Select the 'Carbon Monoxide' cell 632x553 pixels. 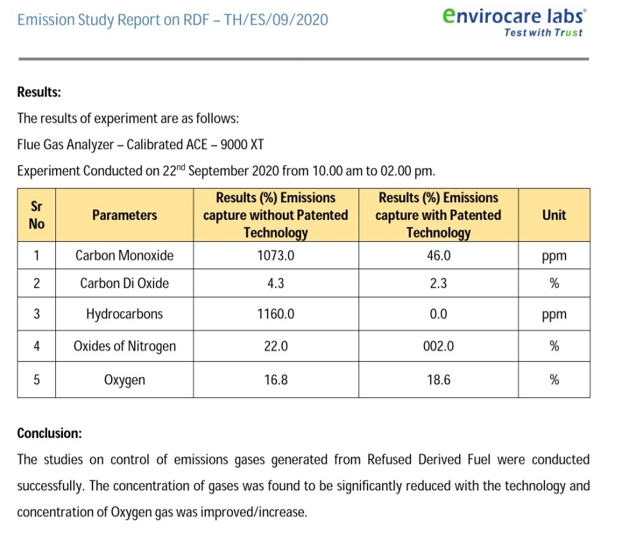click(125, 256)
